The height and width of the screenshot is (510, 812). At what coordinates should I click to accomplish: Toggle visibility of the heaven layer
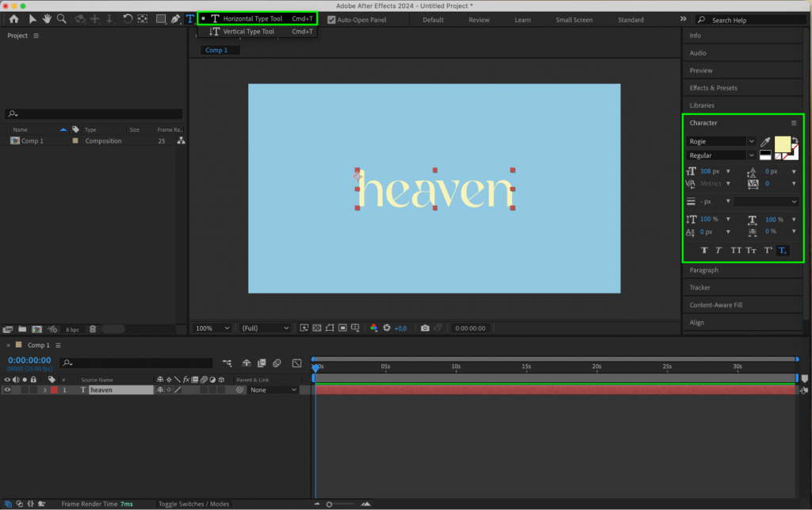point(7,389)
